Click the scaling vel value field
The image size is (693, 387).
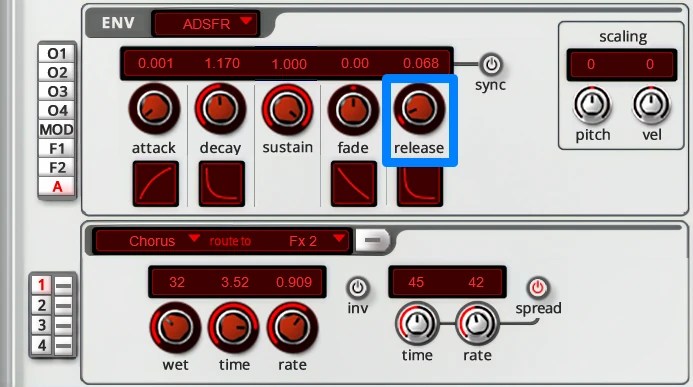point(649,64)
